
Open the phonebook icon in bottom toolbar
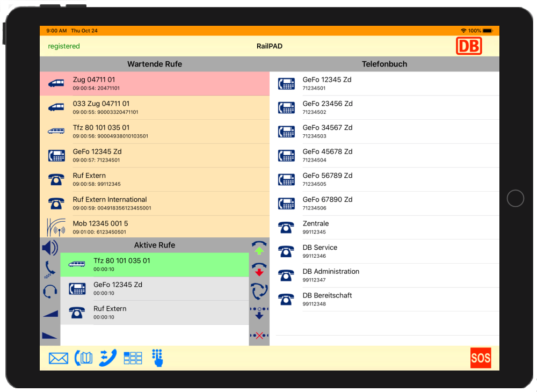(x=83, y=358)
